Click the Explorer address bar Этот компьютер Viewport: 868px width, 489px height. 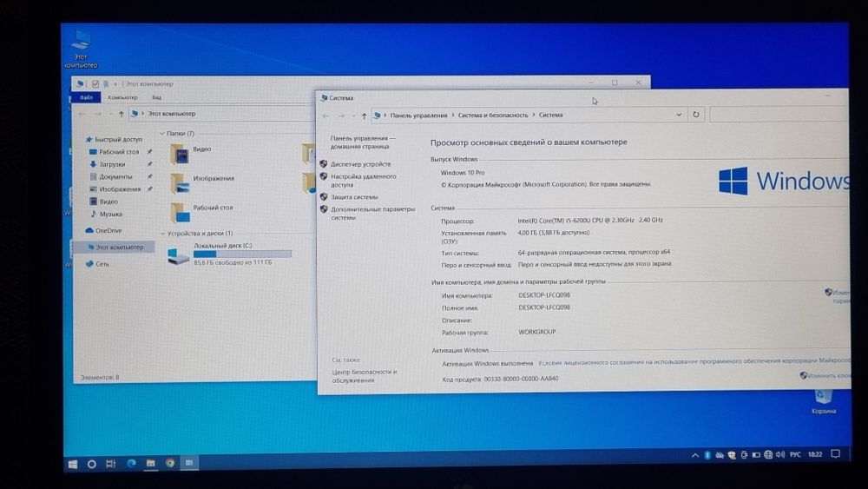coord(171,114)
